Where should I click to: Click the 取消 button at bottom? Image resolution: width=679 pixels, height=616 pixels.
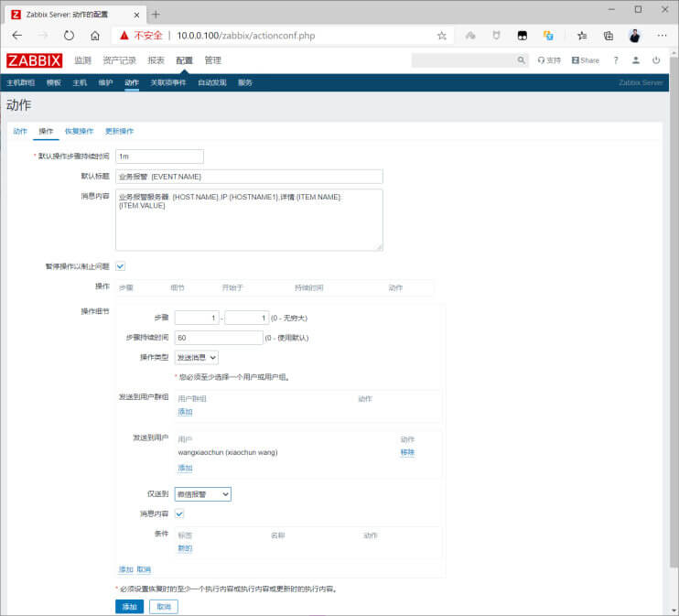tap(164, 607)
